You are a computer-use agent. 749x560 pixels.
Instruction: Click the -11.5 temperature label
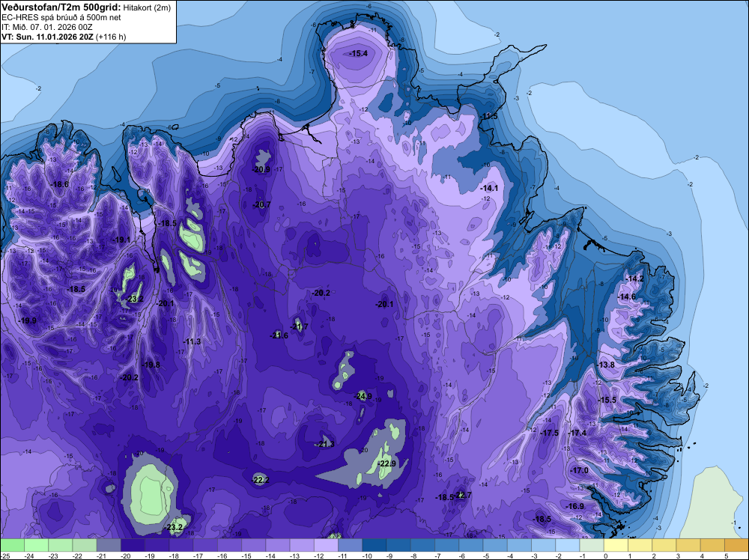489,117
